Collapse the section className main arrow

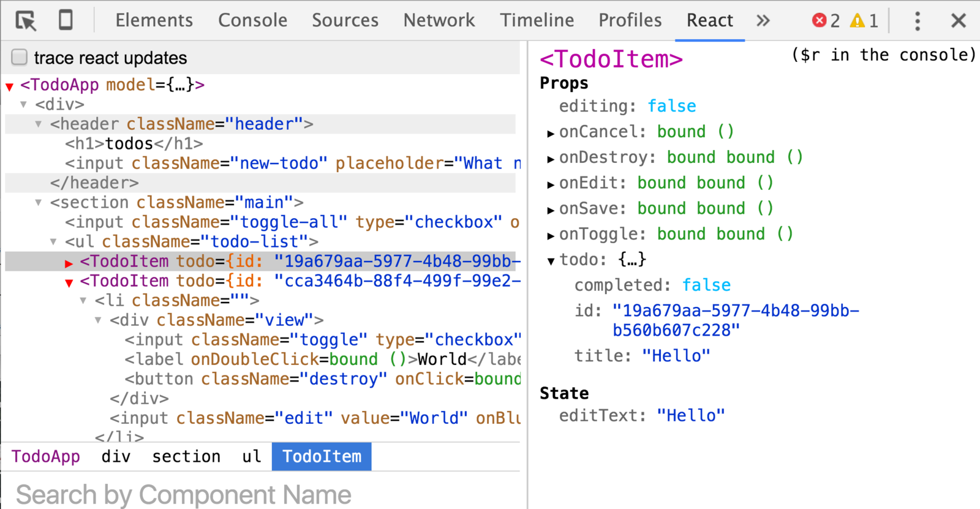tap(39, 203)
